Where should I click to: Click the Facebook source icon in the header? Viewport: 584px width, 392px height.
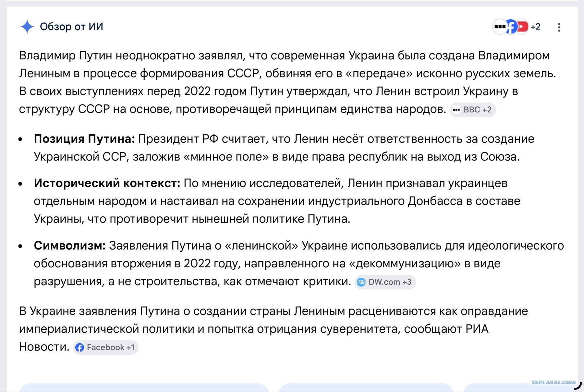click(x=512, y=27)
